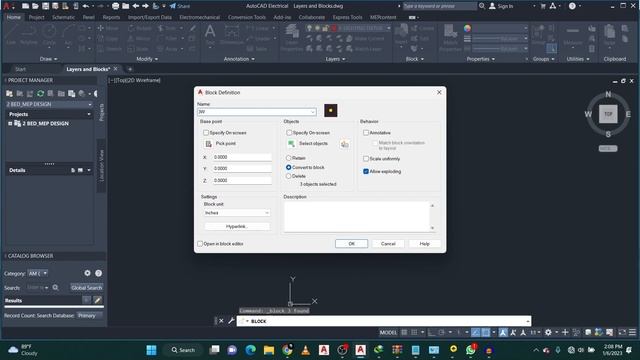Open the 2 BED_MEP DESIGN project dropdown
Screen dimensions: 640x360
(49, 104)
